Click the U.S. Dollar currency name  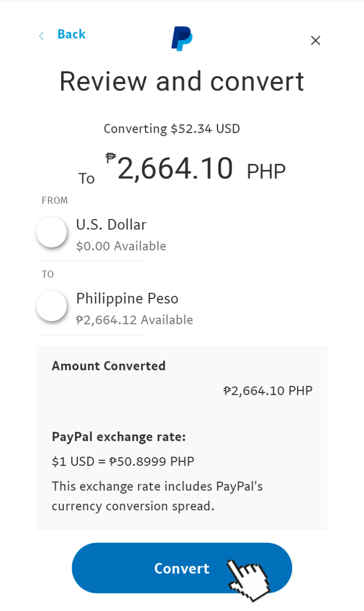click(x=111, y=225)
